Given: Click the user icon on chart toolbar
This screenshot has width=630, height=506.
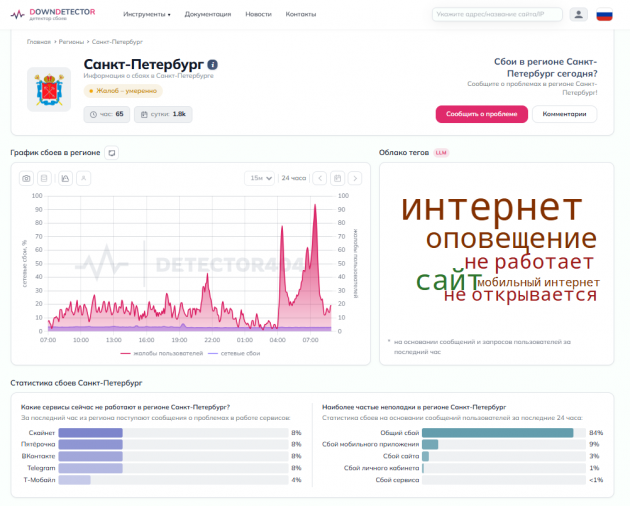Looking at the screenshot, I should point(84,178).
